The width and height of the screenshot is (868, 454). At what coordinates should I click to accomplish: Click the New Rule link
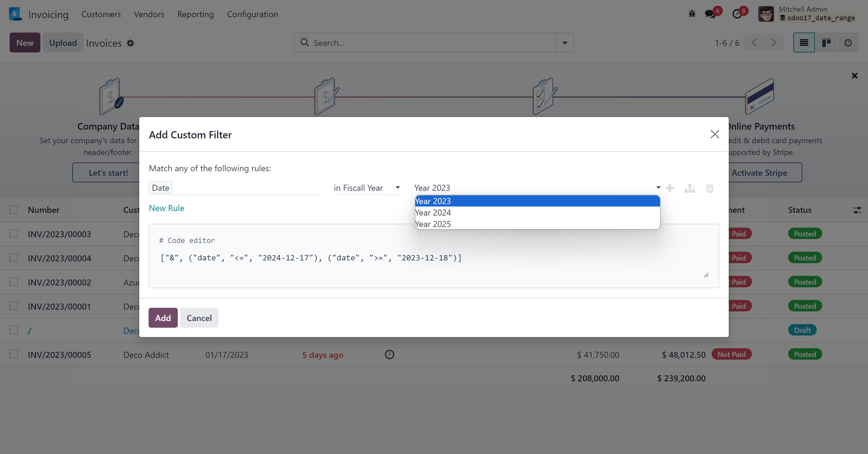(x=166, y=208)
